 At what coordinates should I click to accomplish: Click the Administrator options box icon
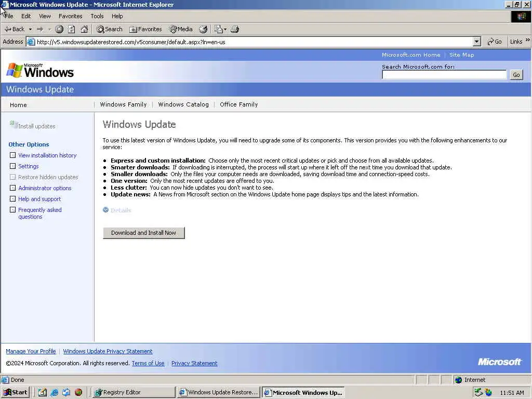coord(13,188)
